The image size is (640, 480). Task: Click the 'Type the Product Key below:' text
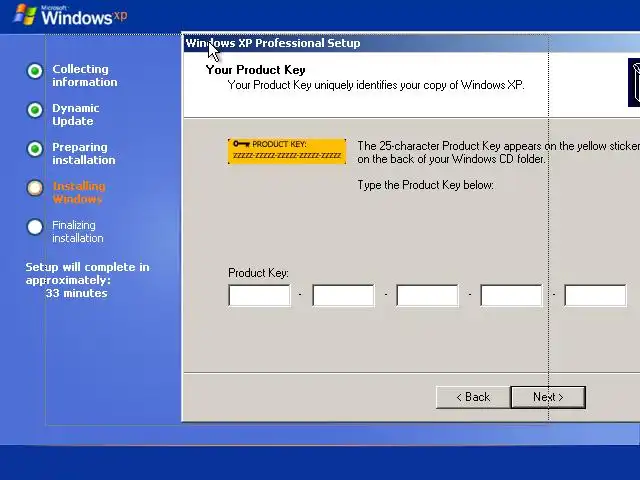426,185
